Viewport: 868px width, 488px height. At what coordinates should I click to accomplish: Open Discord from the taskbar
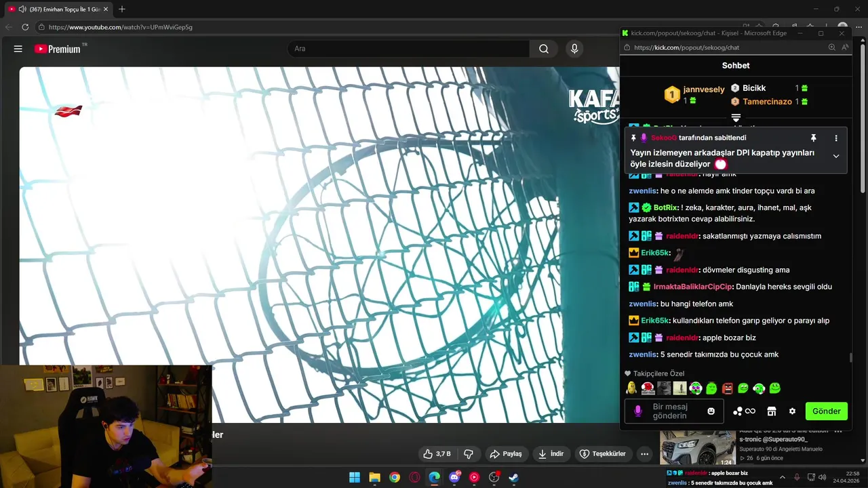point(454,477)
